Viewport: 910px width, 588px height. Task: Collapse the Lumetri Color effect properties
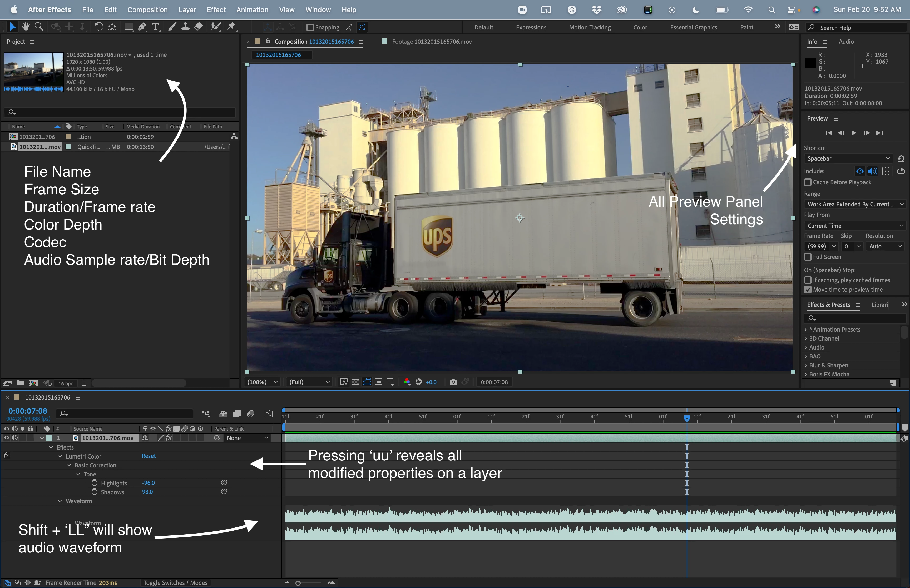tap(60, 456)
